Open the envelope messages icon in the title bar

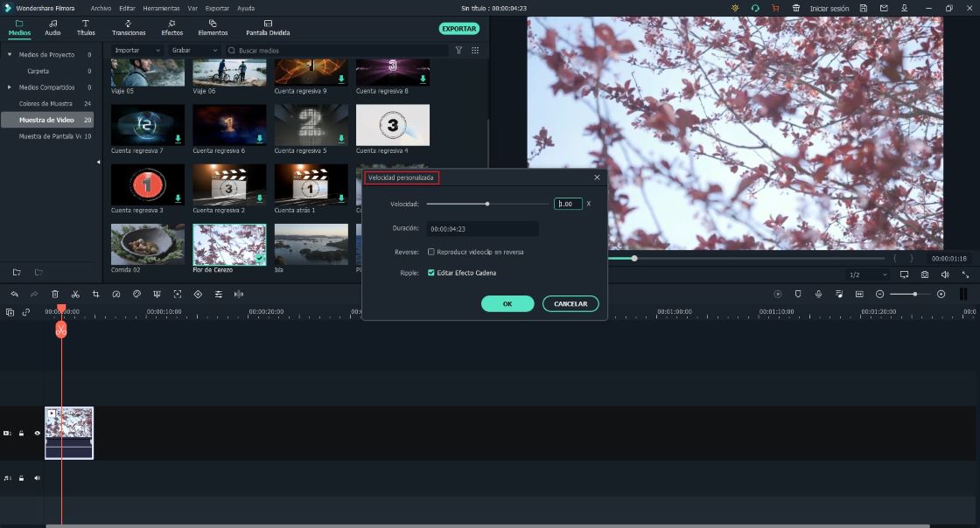pos(884,8)
